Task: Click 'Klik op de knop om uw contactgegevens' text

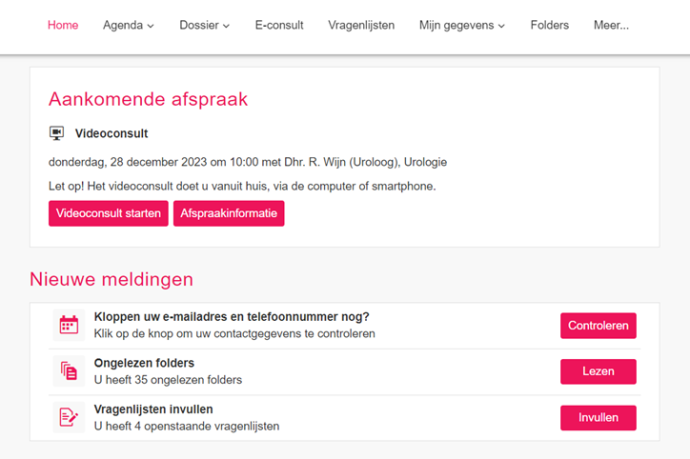Action: (235, 334)
